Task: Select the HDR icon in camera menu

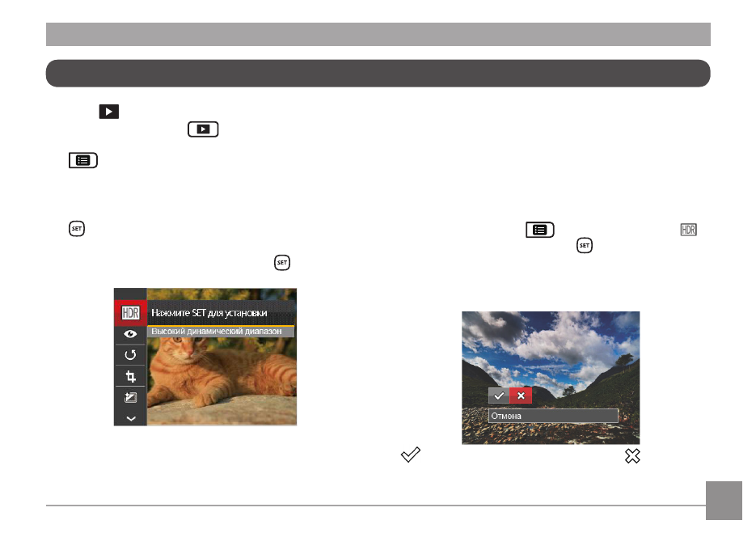Action: (x=130, y=313)
